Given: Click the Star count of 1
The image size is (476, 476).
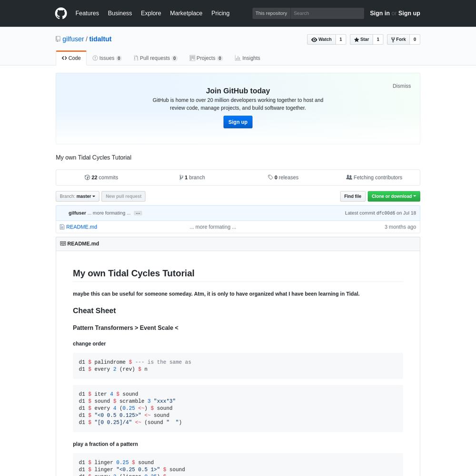Looking at the screenshot, I should (378, 40).
